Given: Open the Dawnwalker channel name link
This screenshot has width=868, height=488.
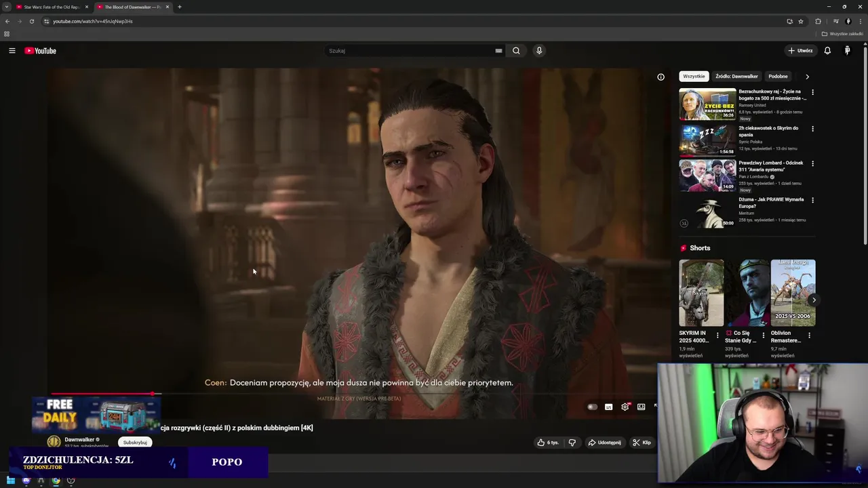Looking at the screenshot, I should (x=79, y=439).
